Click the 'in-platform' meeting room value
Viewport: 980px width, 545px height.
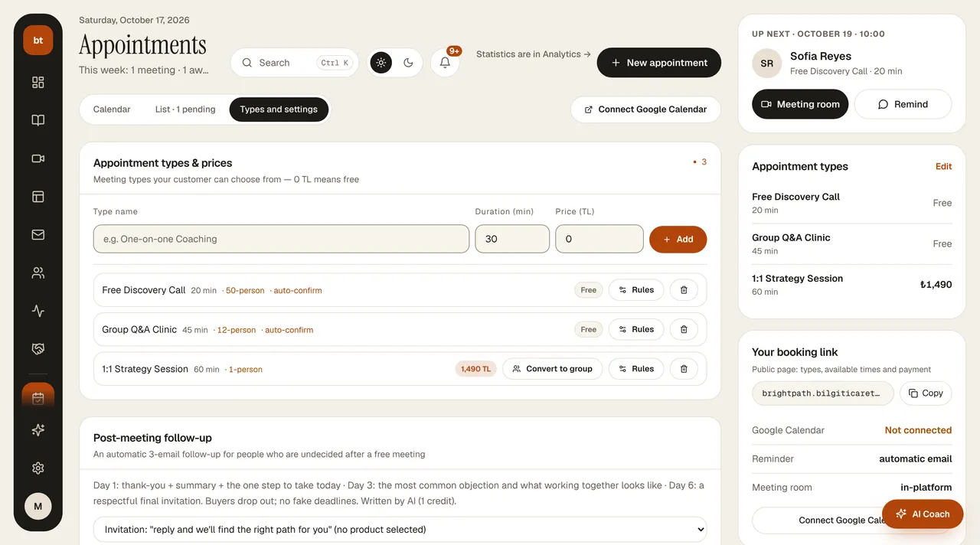pyautogui.click(x=926, y=487)
